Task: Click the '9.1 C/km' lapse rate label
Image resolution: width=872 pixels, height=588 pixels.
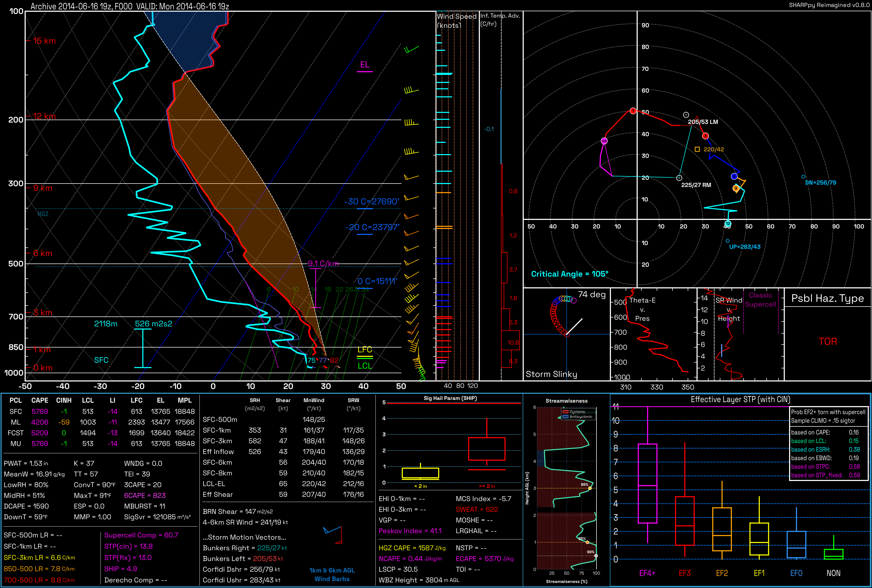Action: click(323, 264)
